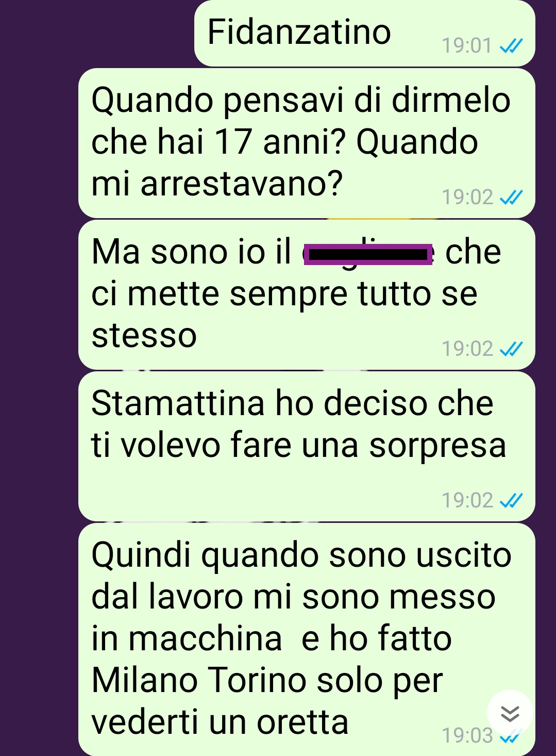The height and width of the screenshot is (756, 556).
Task: Click the text 'ti volevo fare una sorpresa'
Action: click(299, 446)
